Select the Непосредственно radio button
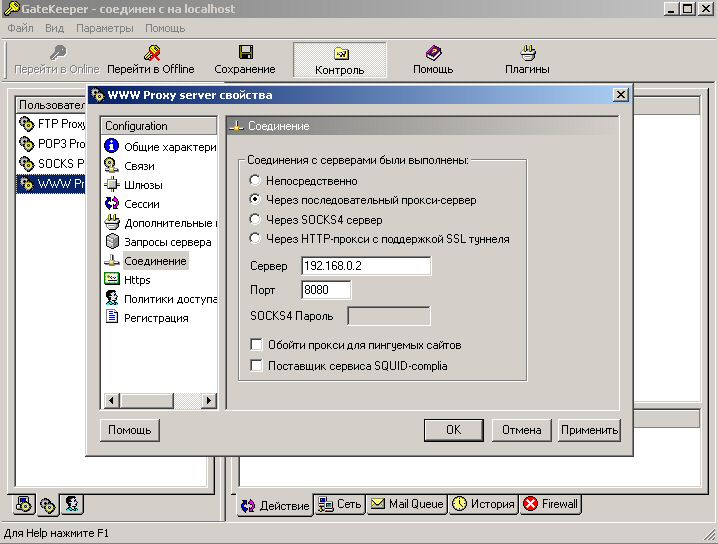Screen dimensions: 718x544 (x=255, y=180)
